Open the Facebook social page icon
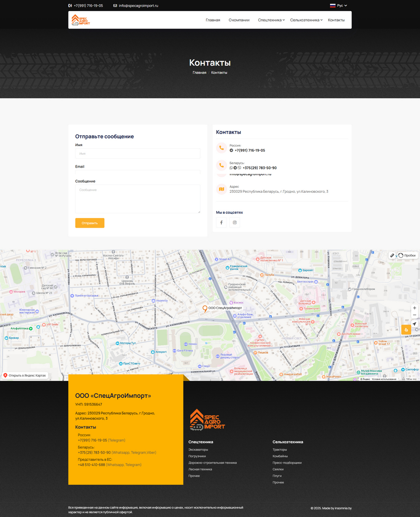Screen dimensions: 420x517 (221, 223)
